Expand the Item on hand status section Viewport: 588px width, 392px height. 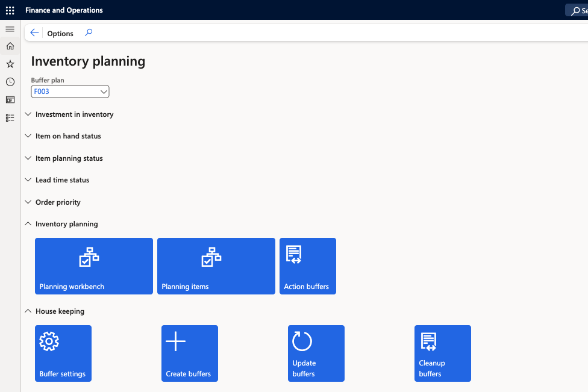tap(68, 136)
